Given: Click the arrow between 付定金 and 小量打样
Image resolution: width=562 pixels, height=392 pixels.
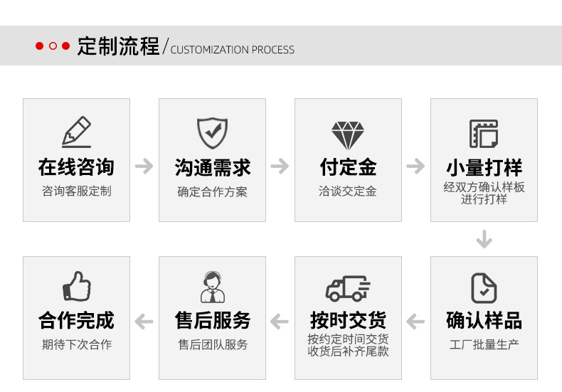Looking at the screenshot, I should point(415,166).
